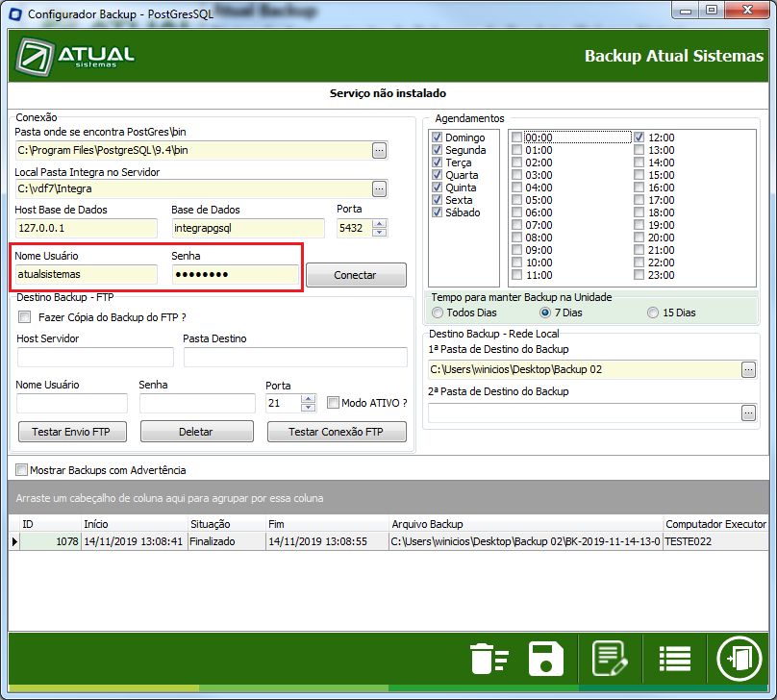777x700 pixels.
Task: Enable Fazer Cópia do Backup do FTP
Action: [x=24, y=317]
